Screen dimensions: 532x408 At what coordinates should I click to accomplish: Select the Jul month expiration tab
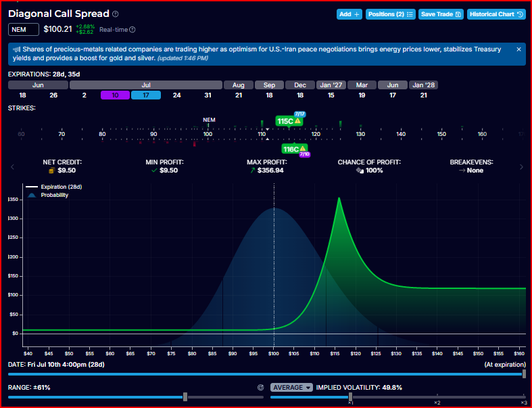[146, 85]
